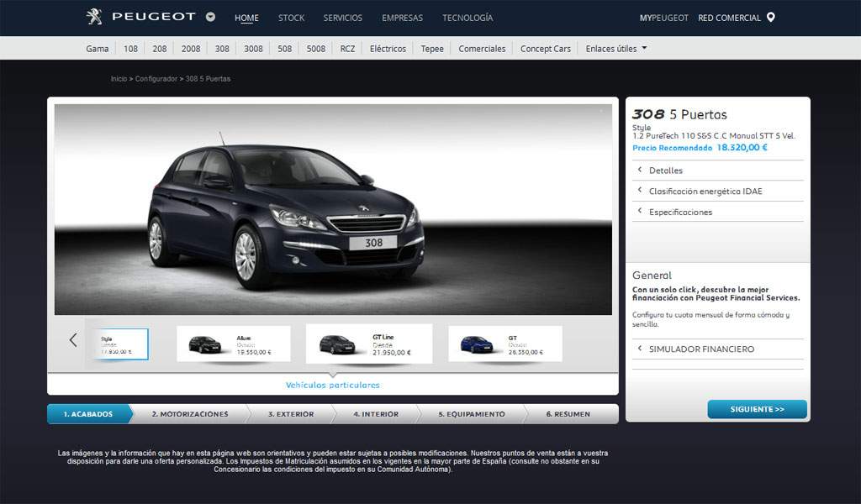Go to step 1. ACABADOS
Image resolution: width=861 pixels, height=504 pixels.
point(89,414)
